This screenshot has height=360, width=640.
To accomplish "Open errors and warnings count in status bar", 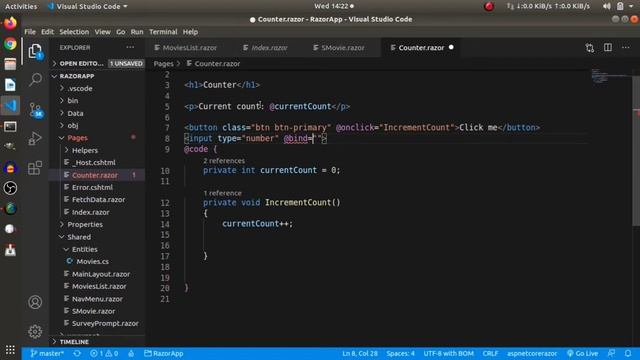I will click(x=104, y=353).
